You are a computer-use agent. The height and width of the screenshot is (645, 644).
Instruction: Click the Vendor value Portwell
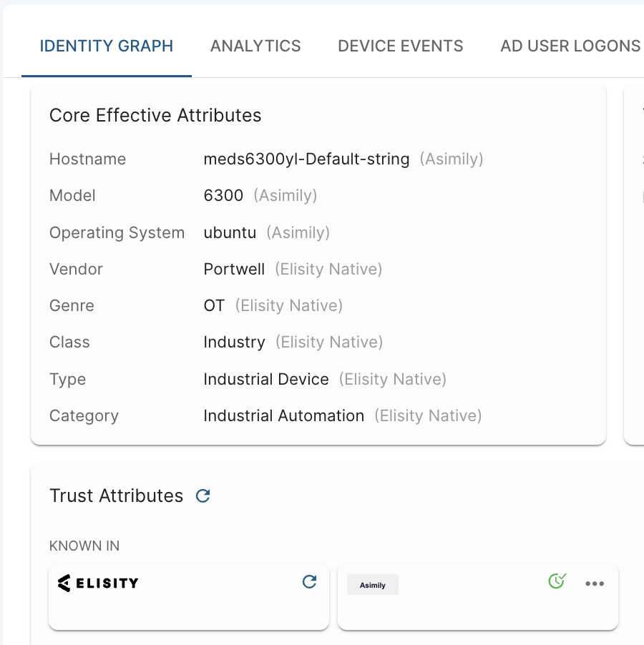(x=234, y=269)
